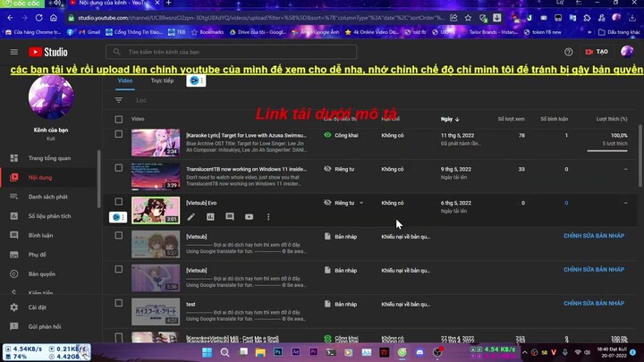
Task: Sort by Ngày column header
Action: point(450,119)
